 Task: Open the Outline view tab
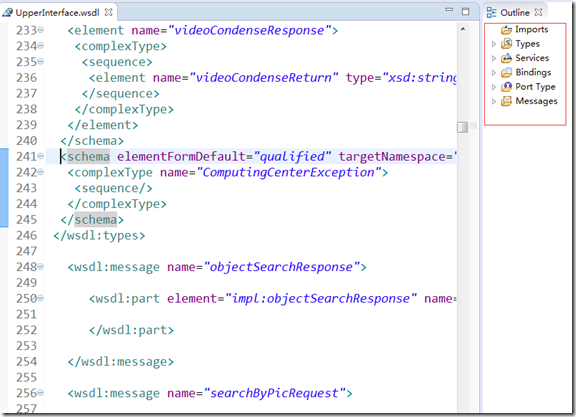515,12
